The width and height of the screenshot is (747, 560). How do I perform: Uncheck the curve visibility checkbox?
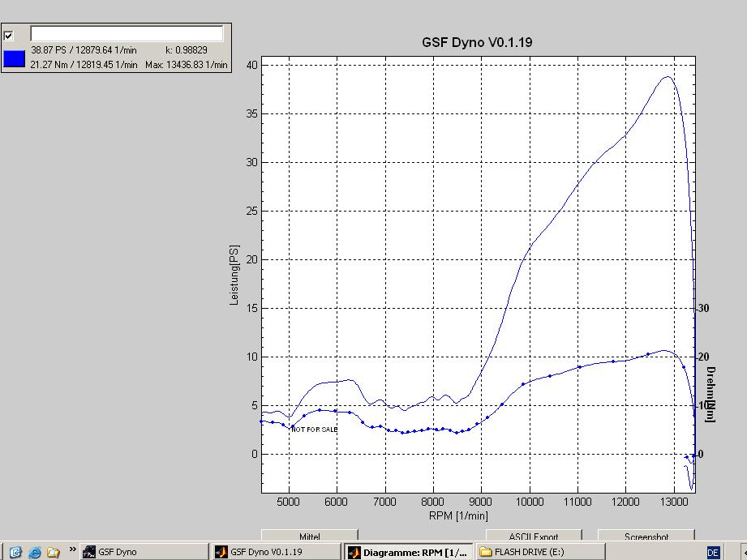[x=9, y=36]
